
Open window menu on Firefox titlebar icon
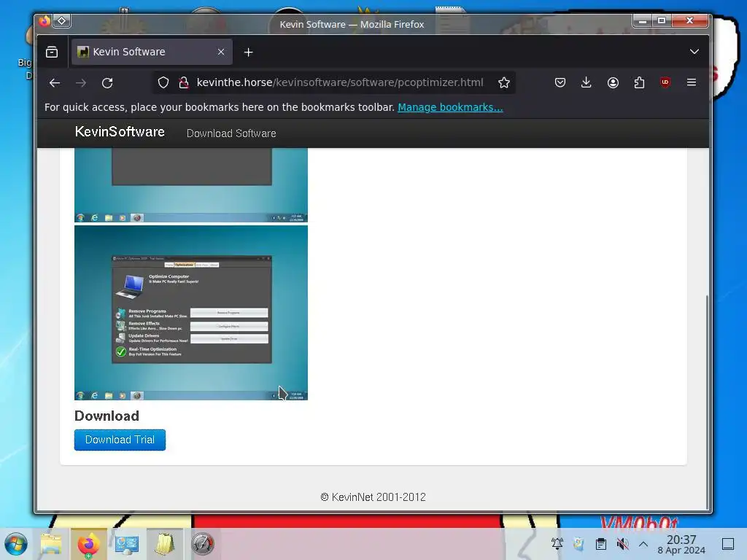[x=44, y=21]
